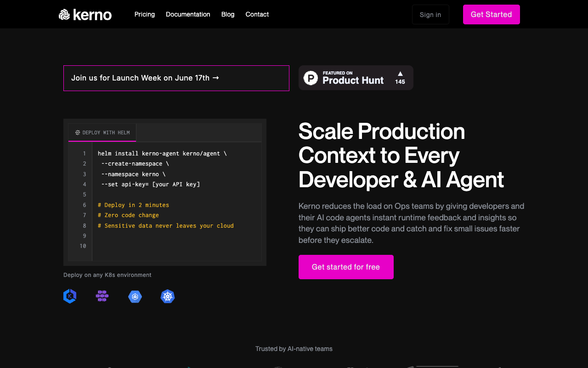Navigate to the Blog

click(227, 14)
